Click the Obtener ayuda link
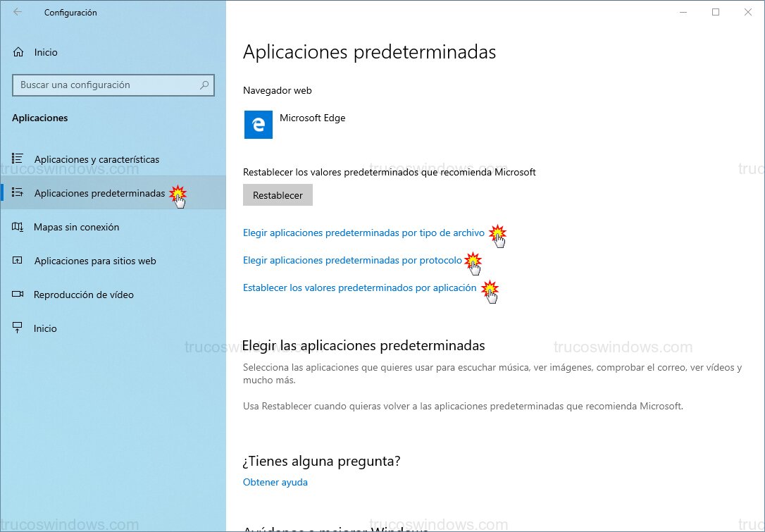This screenshot has width=765, height=532. point(275,482)
